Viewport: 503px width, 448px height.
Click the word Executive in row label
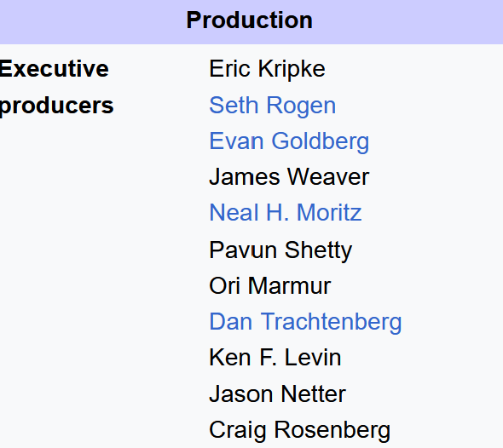(54, 69)
